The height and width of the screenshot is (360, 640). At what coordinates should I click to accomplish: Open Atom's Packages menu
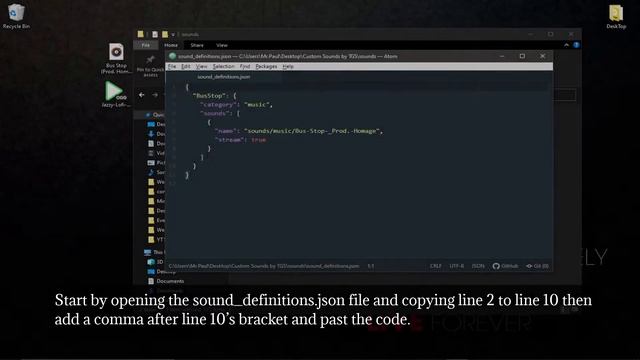[x=266, y=67]
